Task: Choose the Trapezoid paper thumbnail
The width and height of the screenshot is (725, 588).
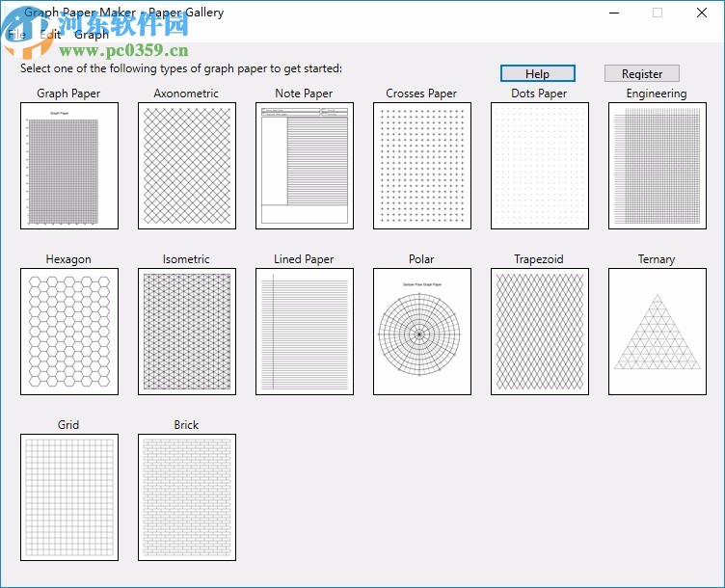Action: (x=540, y=332)
